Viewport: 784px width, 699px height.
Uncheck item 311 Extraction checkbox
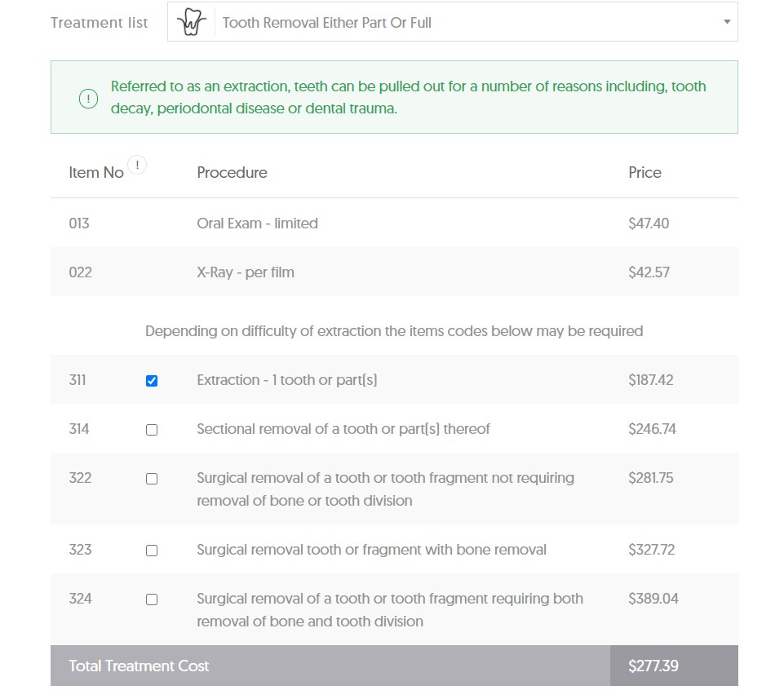(x=152, y=381)
